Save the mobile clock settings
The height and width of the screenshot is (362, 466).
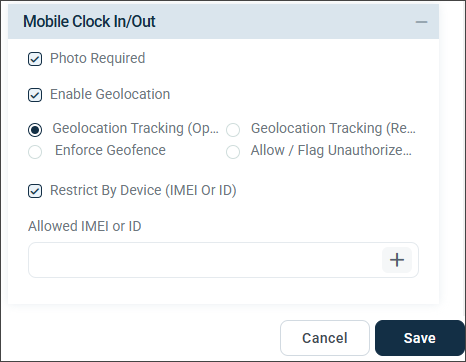click(x=420, y=338)
